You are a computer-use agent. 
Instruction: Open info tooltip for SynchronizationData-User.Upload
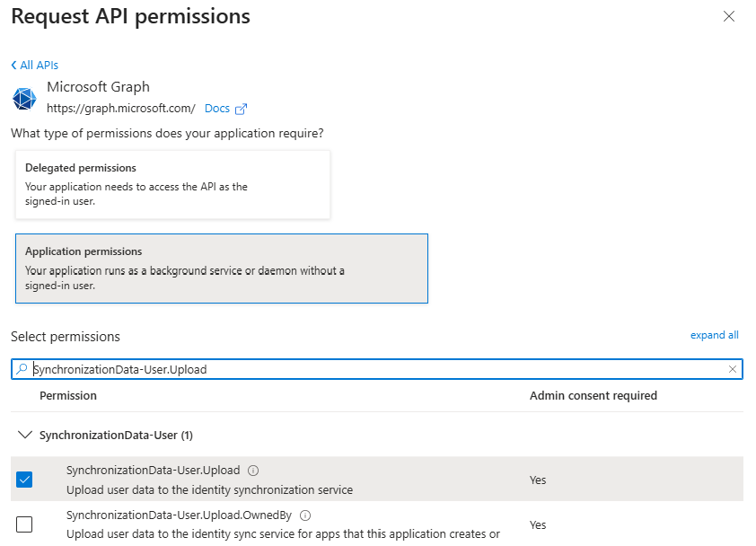pos(252,469)
